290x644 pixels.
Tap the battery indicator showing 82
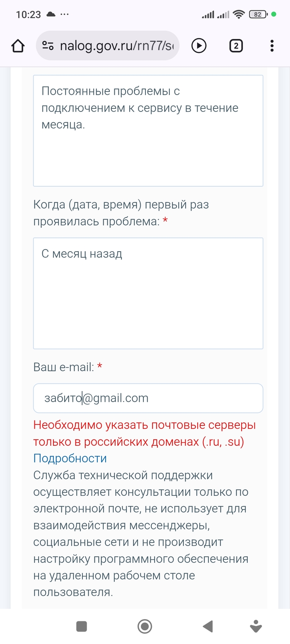tap(258, 14)
